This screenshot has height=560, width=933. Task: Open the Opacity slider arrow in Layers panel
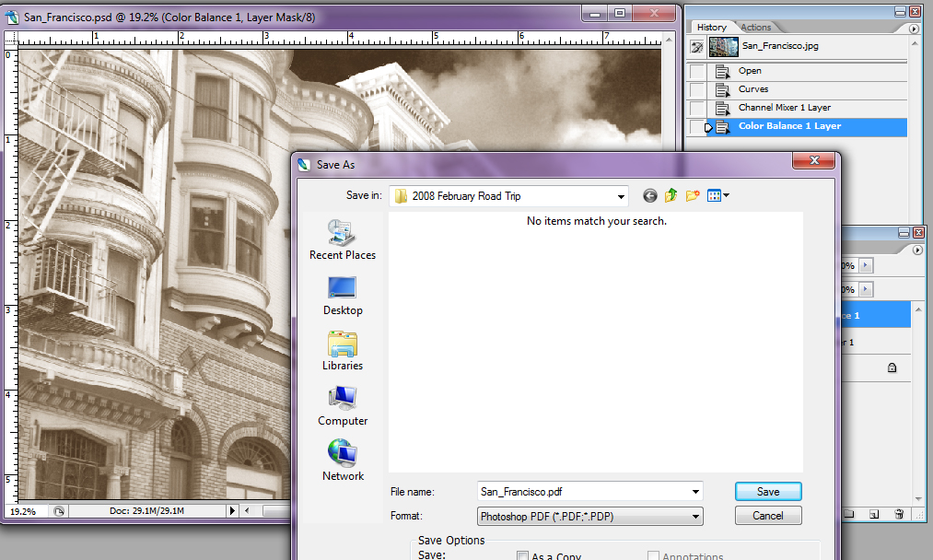pos(867,265)
